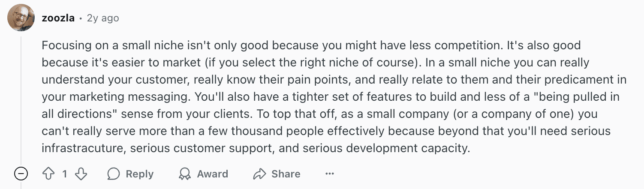Downvote zoozla's comment
The width and height of the screenshot is (644, 189).
click(x=81, y=174)
